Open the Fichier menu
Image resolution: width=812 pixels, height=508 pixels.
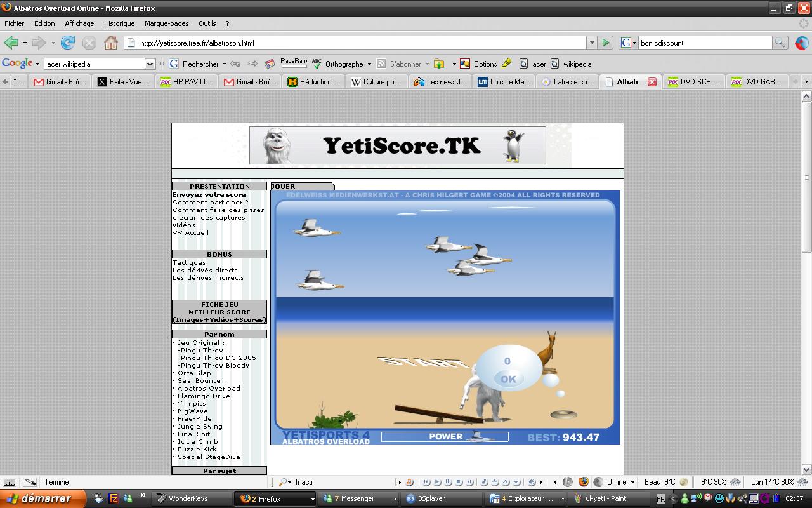click(x=14, y=23)
